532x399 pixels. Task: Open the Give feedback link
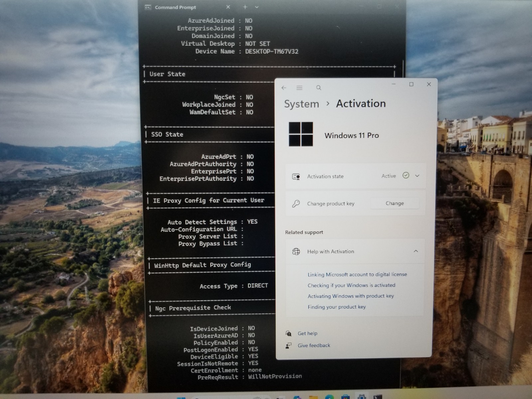314,345
